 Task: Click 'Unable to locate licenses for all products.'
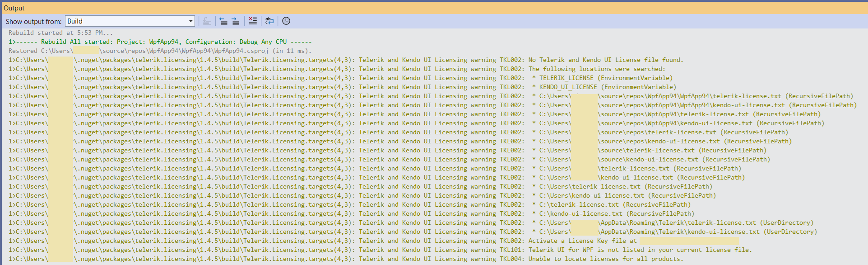pos(606,259)
